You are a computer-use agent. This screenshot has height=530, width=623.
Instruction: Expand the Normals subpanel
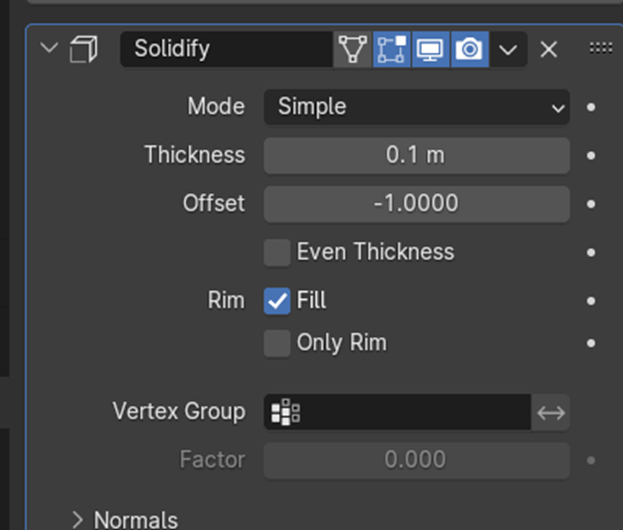point(78,519)
